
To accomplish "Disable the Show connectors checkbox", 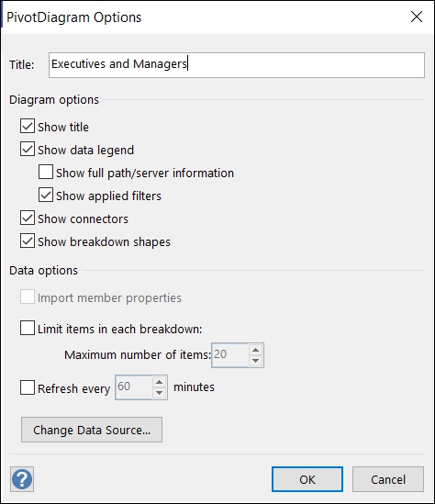I will 28,218.
